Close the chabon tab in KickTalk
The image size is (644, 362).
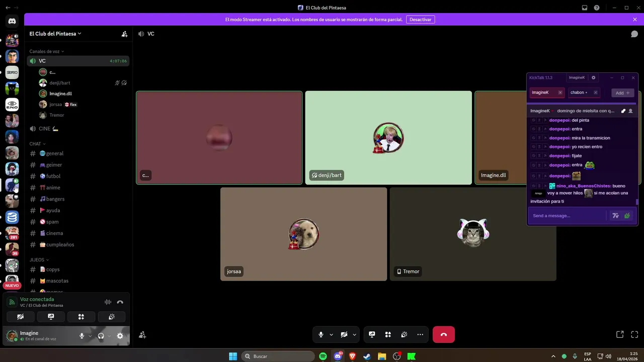(x=596, y=93)
